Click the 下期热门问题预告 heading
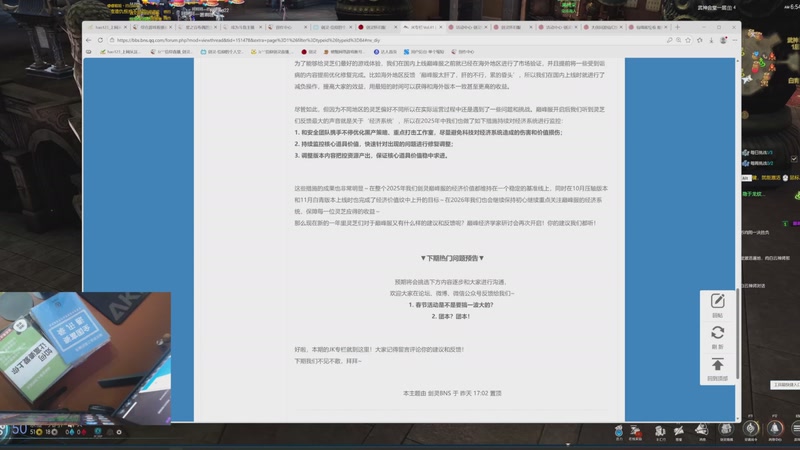Viewport: 800px width, 450px height. point(452,258)
